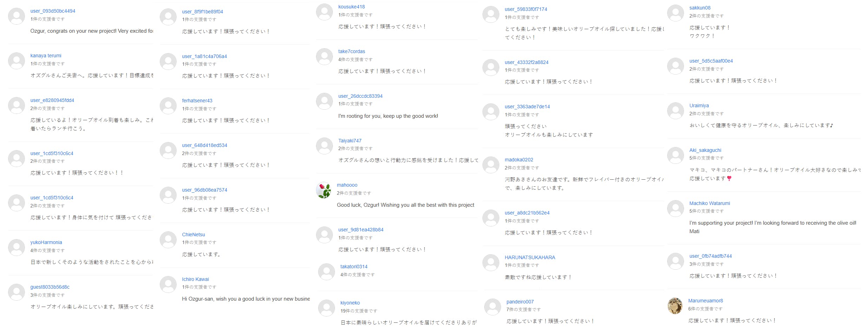Screen dimensions: 868x327
Task: Click the takatori0314 username link
Action: click(x=354, y=267)
